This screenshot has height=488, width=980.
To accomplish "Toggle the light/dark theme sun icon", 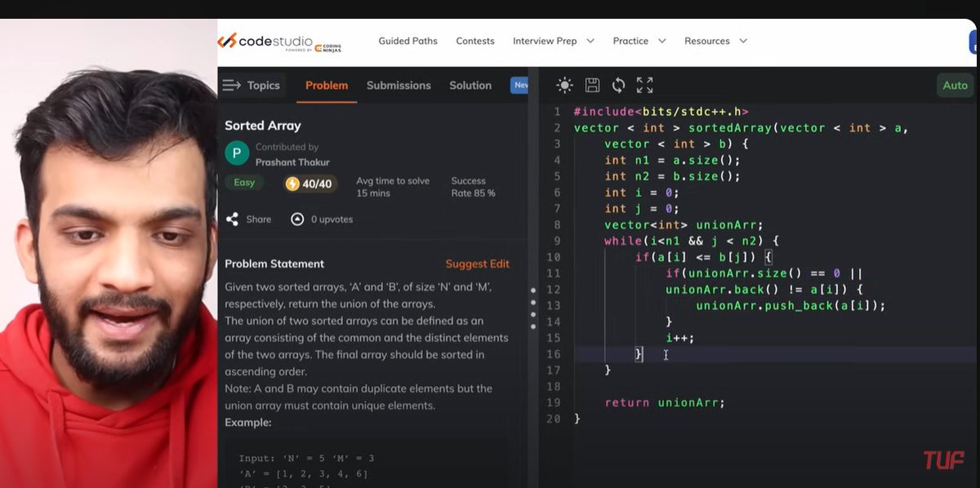I will click(x=564, y=85).
